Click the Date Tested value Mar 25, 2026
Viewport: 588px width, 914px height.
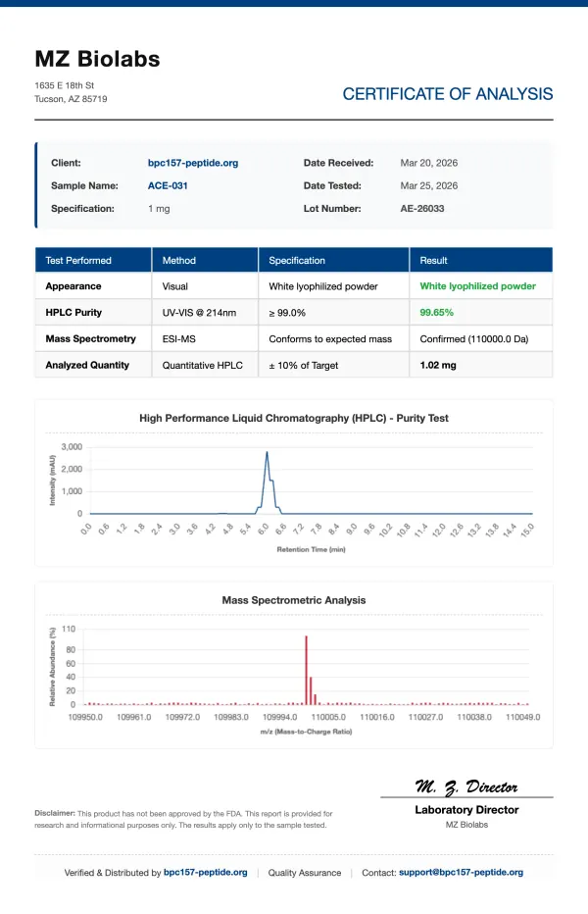pos(429,185)
